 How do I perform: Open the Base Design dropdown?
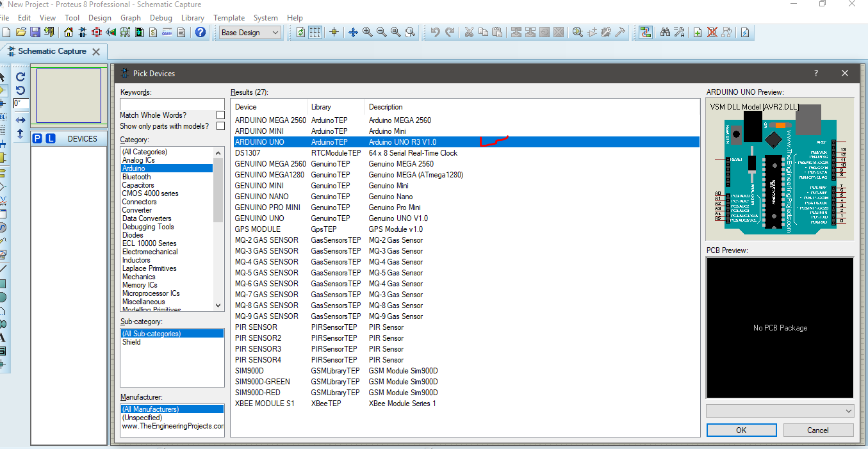pyautogui.click(x=275, y=32)
